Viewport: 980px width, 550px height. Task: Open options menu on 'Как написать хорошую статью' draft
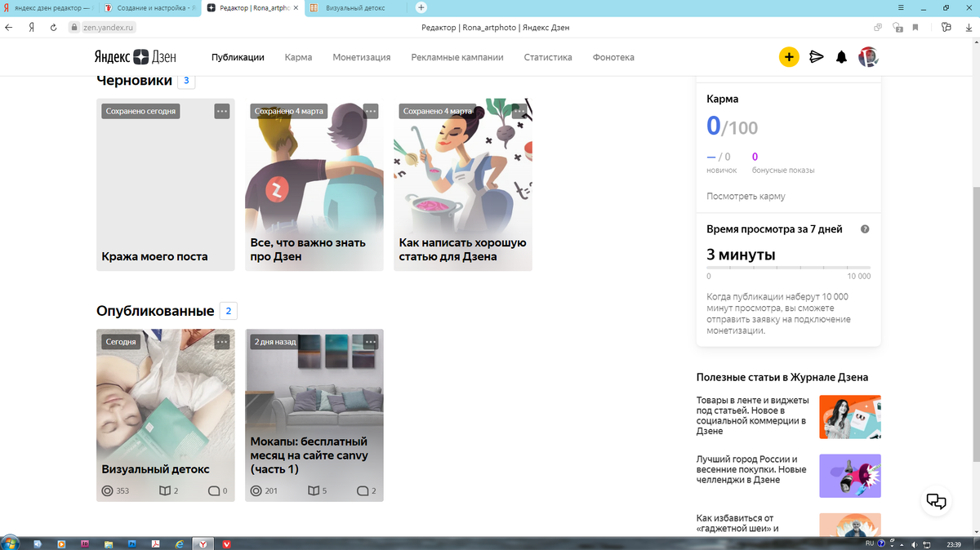(x=519, y=111)
